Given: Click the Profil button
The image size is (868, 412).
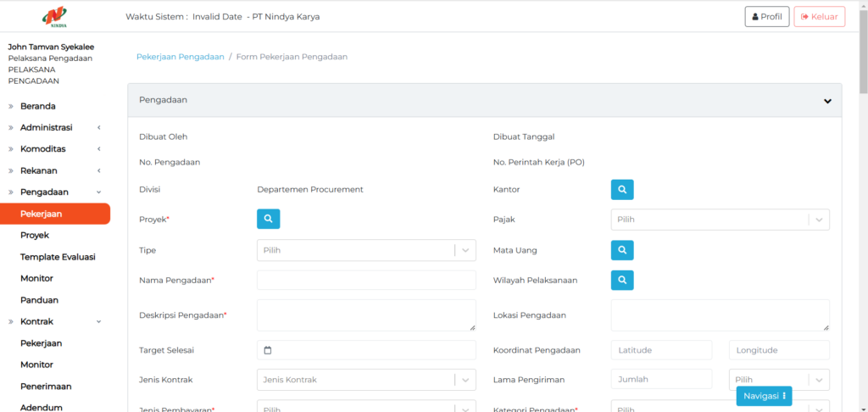Looking at the screenshot, I should (766, 17).
